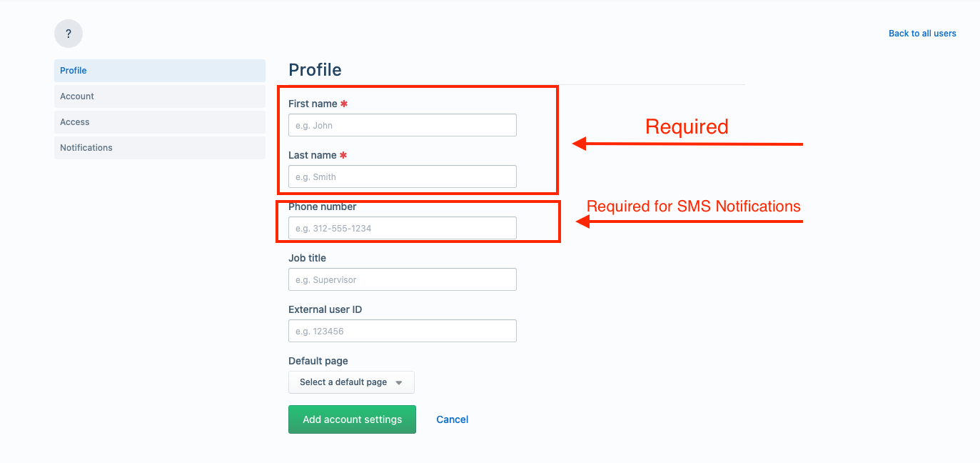Click the red asterisk next to First name

pos(344,104)
